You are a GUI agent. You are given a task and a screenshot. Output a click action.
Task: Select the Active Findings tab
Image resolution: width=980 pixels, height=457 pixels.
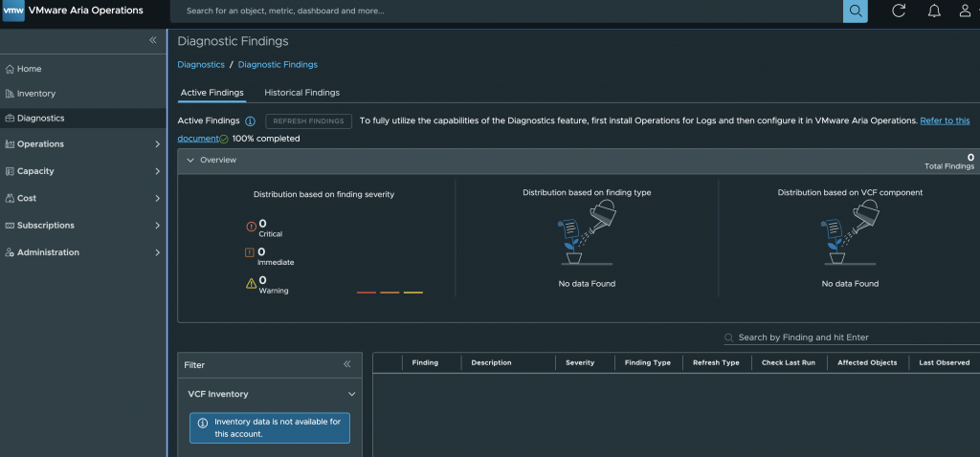pyautogui.click(x=212, y=93)
